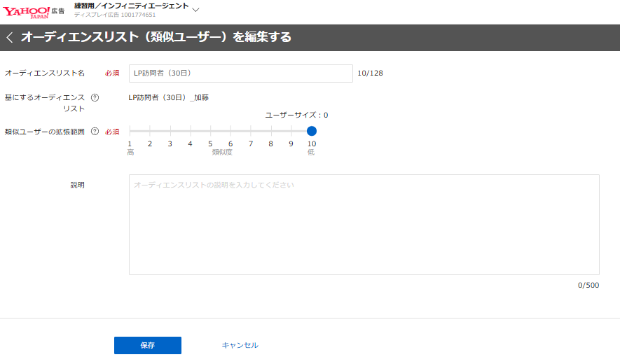Screen dimensions: 620x364
Task: Set similarity slider to position 6
Action: click(230, 131)
